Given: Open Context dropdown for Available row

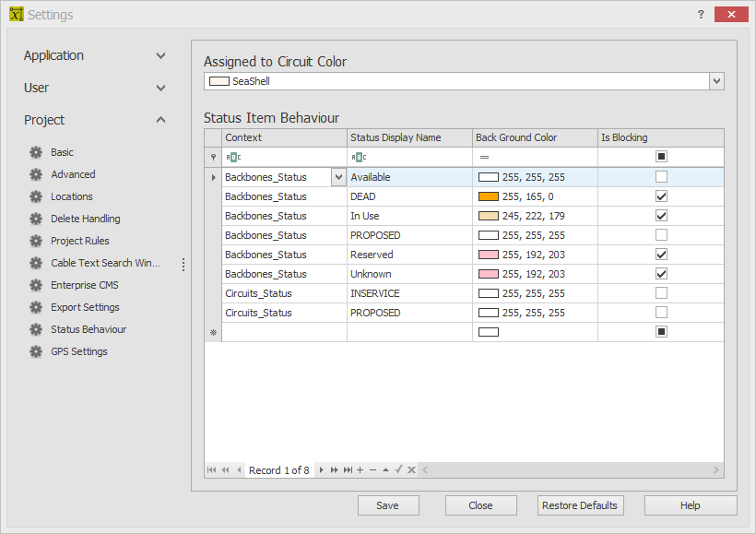Looking at the screenshot, I should (338, 177).
